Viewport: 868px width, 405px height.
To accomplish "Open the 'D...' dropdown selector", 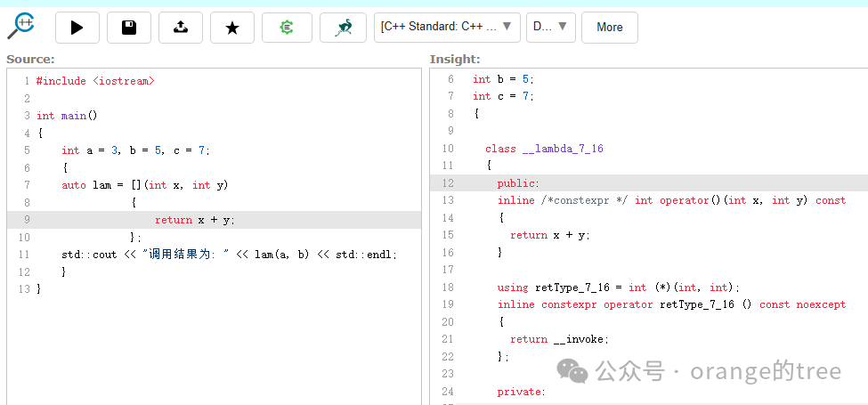I will pos(551,27).
